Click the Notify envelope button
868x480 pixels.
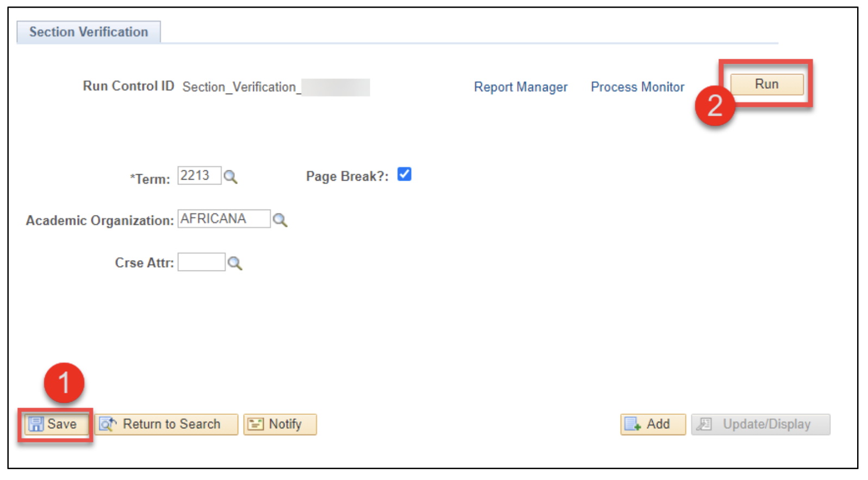click(280, 424)
